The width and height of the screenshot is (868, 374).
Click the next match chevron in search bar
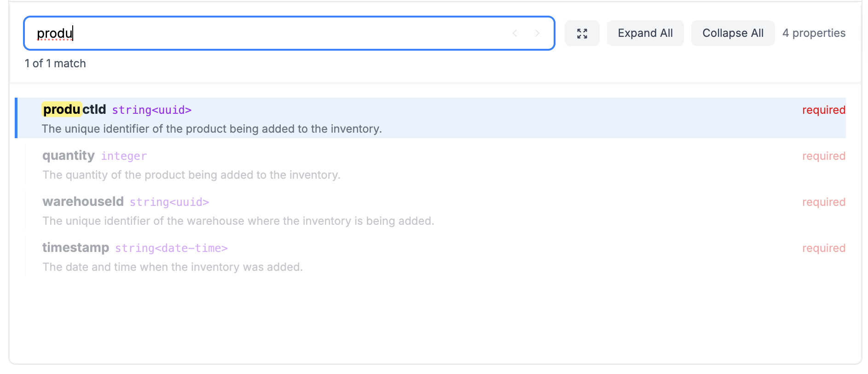538,33
